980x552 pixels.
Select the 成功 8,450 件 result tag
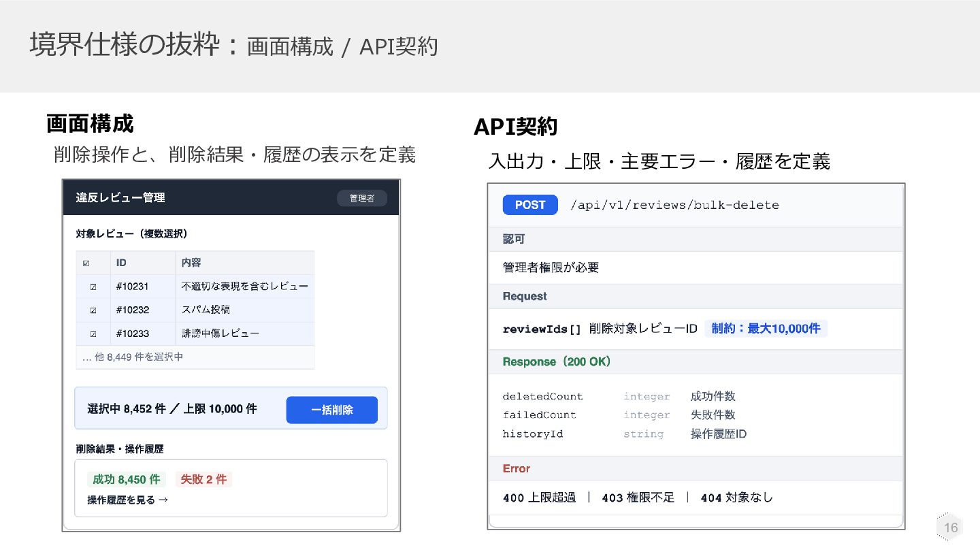point(126,479)
